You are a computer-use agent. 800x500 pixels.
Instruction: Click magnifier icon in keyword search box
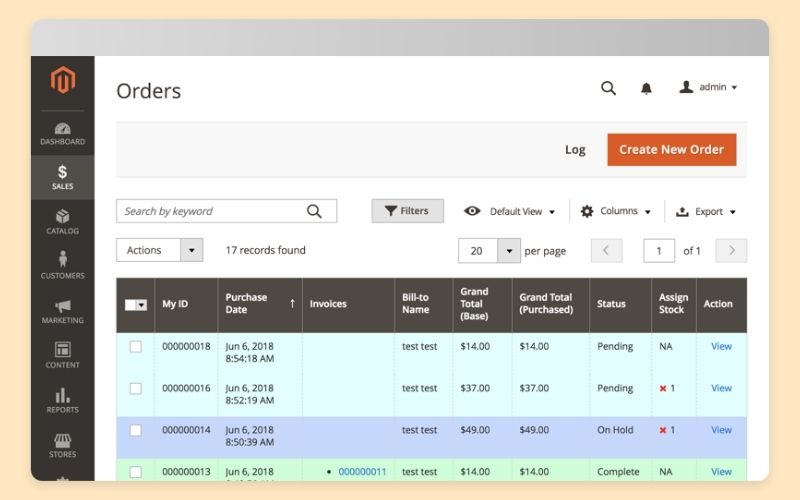click(x=314, y=211)
